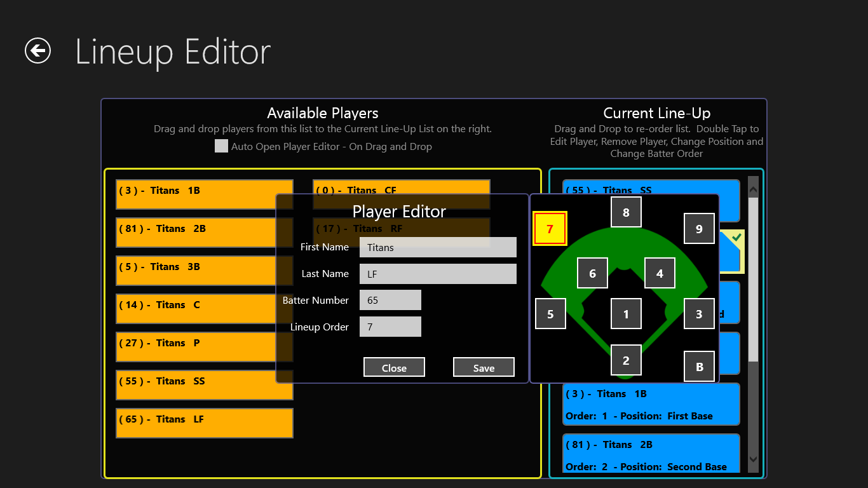Select bench position B
The height and width of the screenshot is (488, 868).
click(699, 367)
